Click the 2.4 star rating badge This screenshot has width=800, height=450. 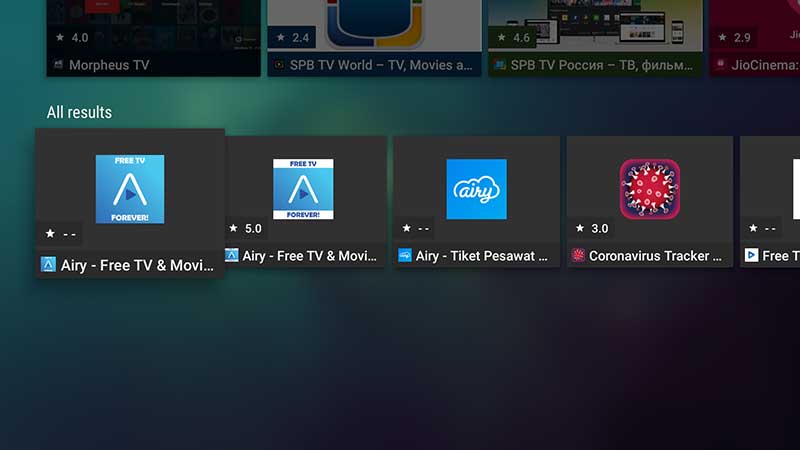click(x=292, y=37)
